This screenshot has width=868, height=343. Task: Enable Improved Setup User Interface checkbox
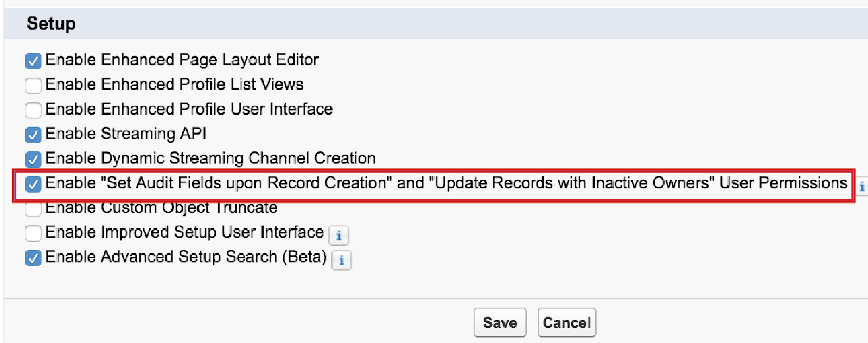(x=33, y=233)
